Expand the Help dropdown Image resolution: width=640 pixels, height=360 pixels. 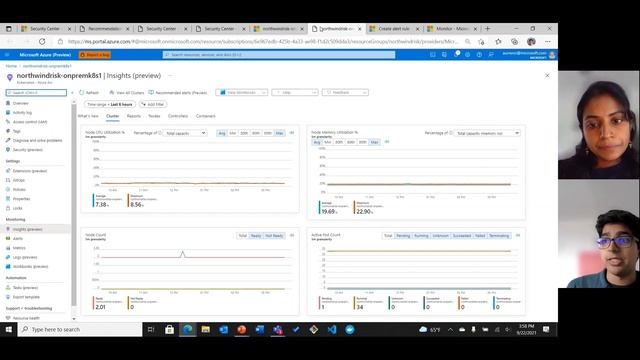point(295,93)
